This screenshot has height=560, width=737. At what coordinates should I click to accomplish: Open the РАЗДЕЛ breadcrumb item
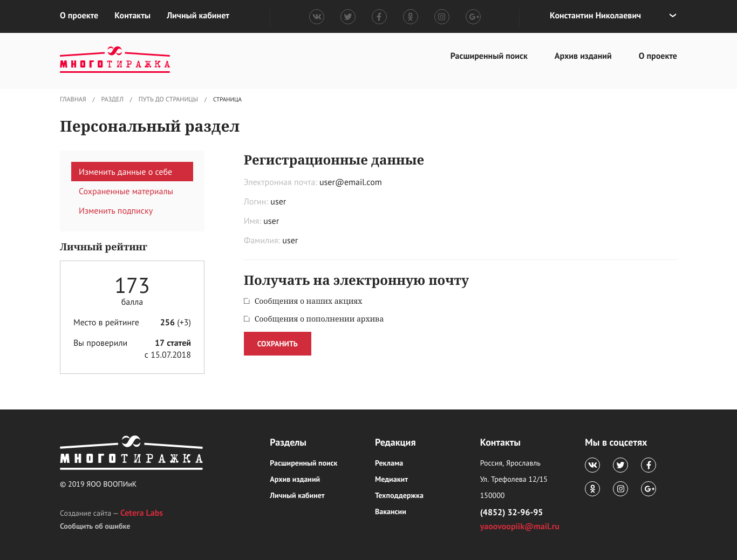tap(112, 99)
